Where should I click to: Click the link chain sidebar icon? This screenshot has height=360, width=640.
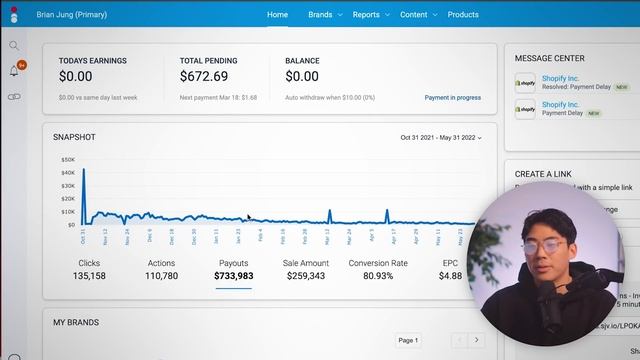pos(14,97)
